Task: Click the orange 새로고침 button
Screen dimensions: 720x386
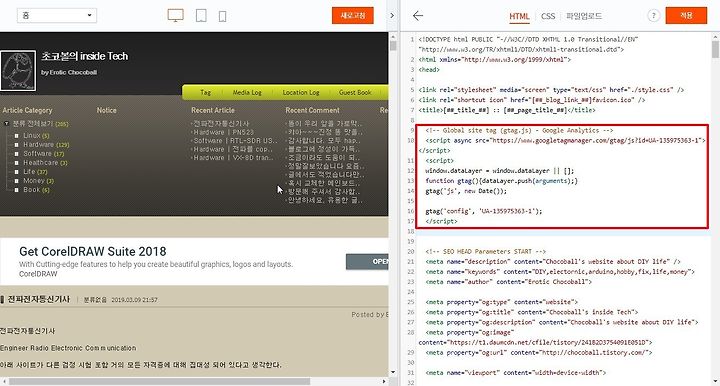Action: 353,16
